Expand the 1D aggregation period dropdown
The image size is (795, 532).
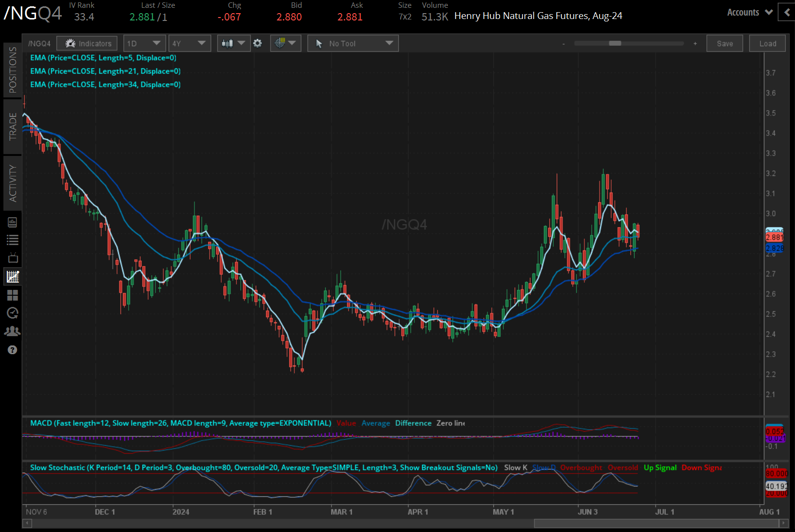click(144, 43)
